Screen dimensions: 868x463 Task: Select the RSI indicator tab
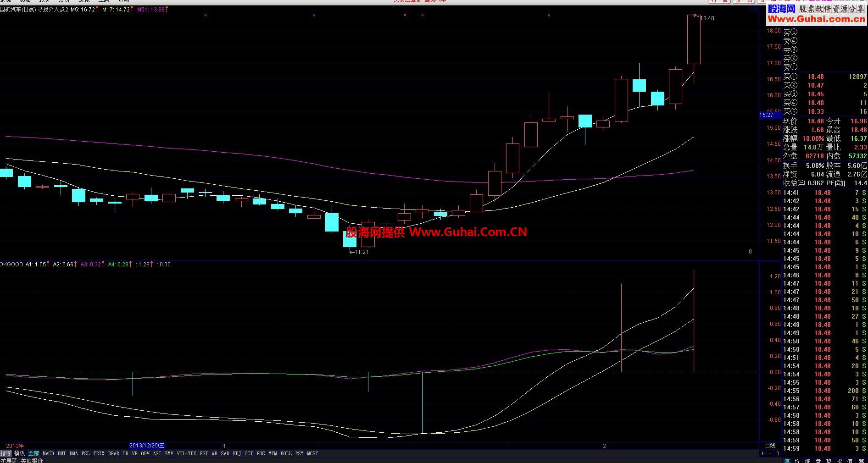point(204,453)
